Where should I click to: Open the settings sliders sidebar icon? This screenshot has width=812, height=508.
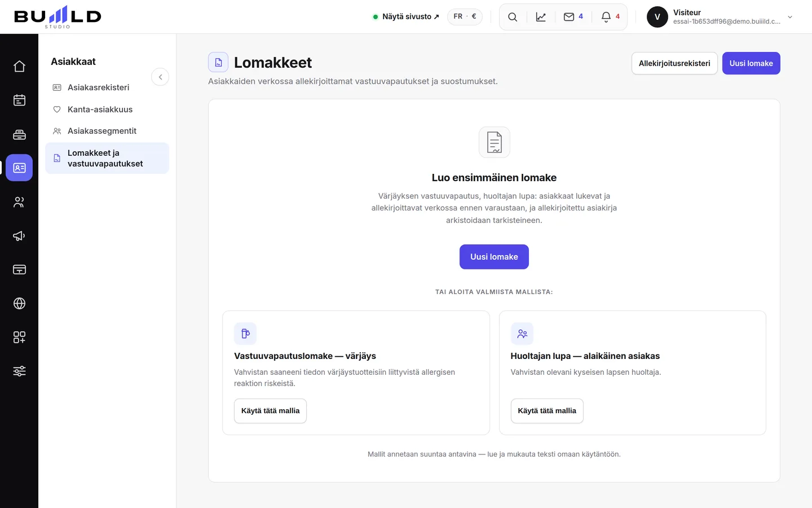(19, 371)
